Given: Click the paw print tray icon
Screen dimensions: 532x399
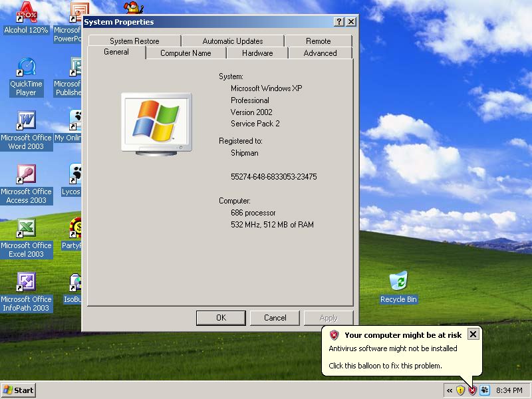Looking at the screenshot, I should pyautogui.click(x=485, y=390).
